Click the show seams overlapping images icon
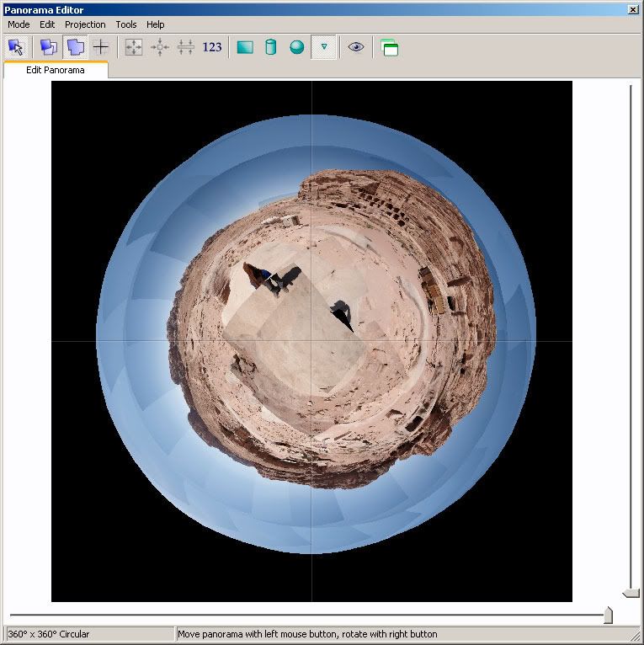Viewport: 644px width, 645px height. [49, 47]
